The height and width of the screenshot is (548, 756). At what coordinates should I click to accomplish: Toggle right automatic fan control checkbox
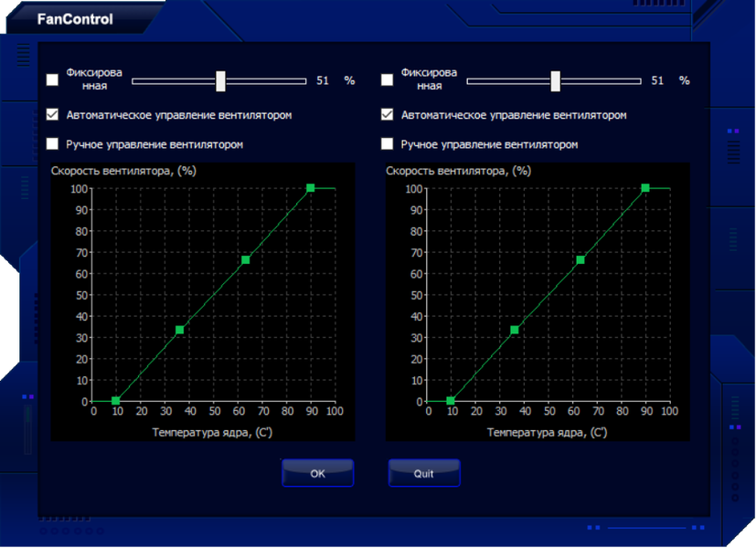click(387, 114)
